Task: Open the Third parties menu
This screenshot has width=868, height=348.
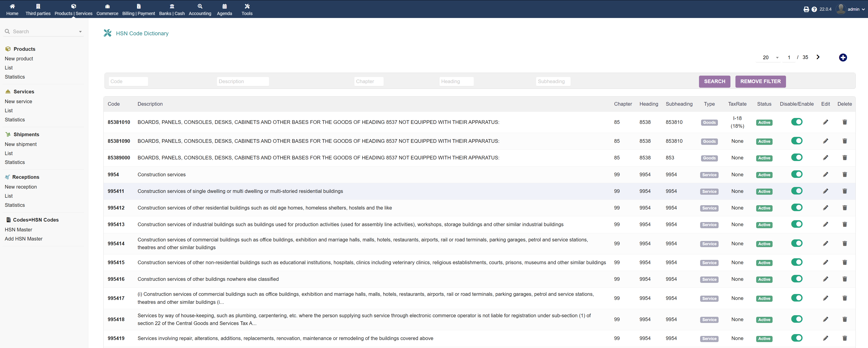Action: click(x=38, y=9)
